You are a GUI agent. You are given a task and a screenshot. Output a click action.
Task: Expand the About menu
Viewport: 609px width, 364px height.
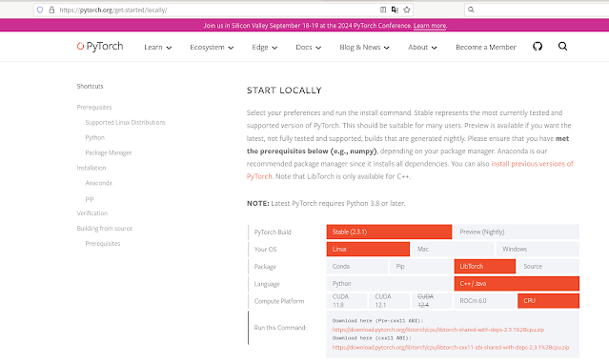tap(422, 47)
